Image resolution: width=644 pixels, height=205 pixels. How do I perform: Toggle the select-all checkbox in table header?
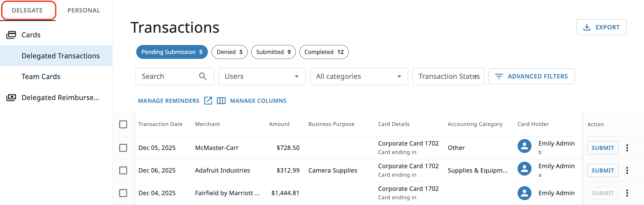coord(123,124)
